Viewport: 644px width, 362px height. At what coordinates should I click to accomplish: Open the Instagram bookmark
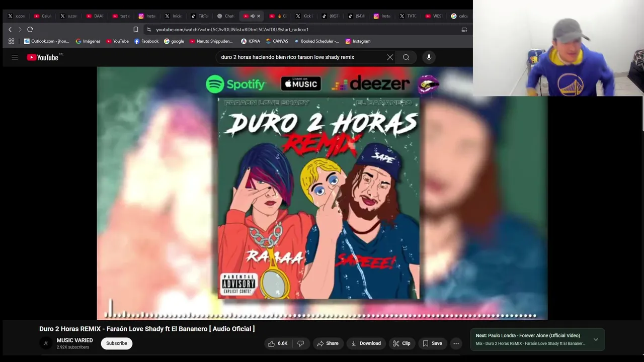point(357,41)
